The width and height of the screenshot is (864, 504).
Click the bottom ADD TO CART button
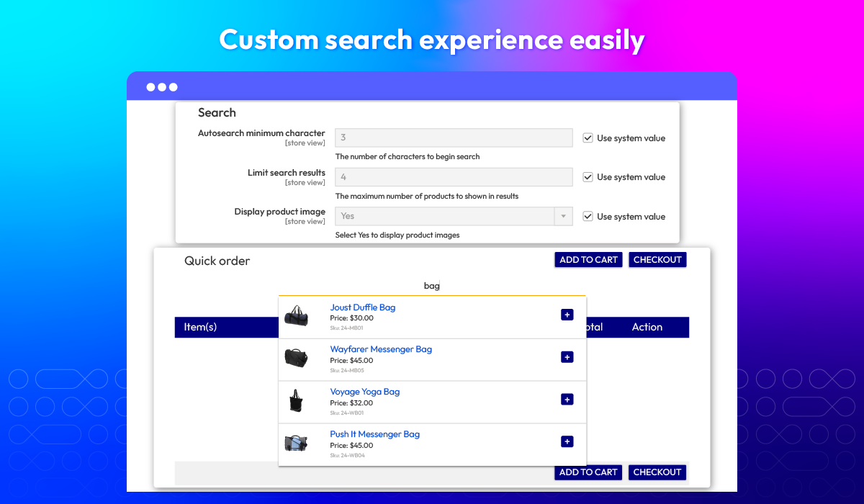[588, 472]
